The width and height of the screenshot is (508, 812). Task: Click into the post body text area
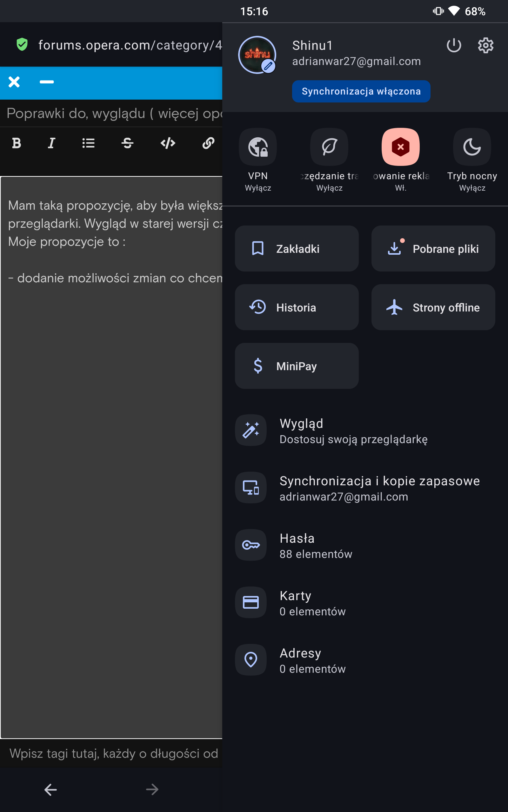pos(111,457)
